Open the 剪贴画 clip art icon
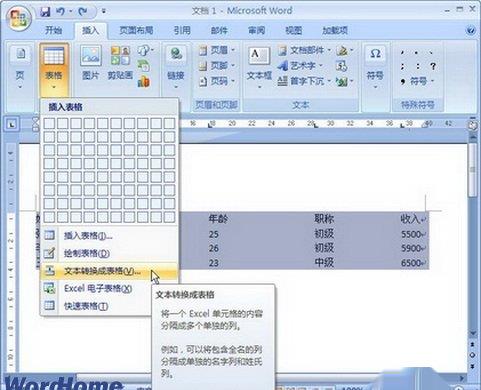481x390 pixels. click(x=120, y=63)
